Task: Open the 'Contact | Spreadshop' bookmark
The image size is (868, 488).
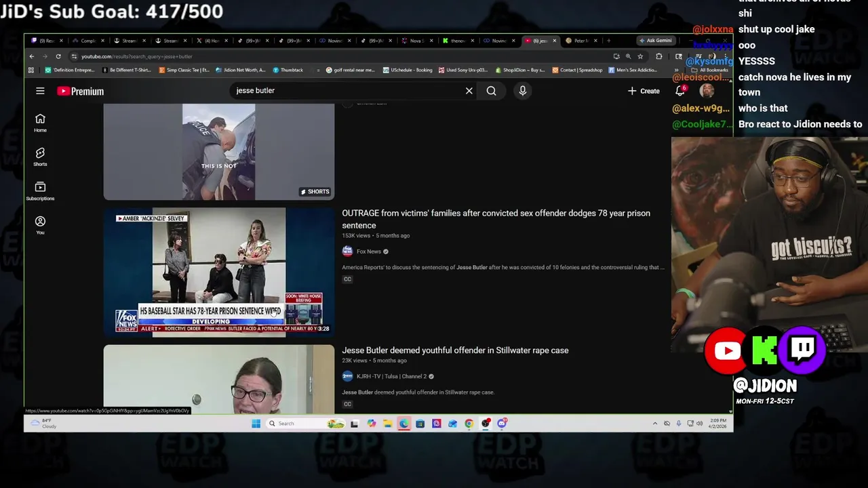Action: (x=577, y=70)
